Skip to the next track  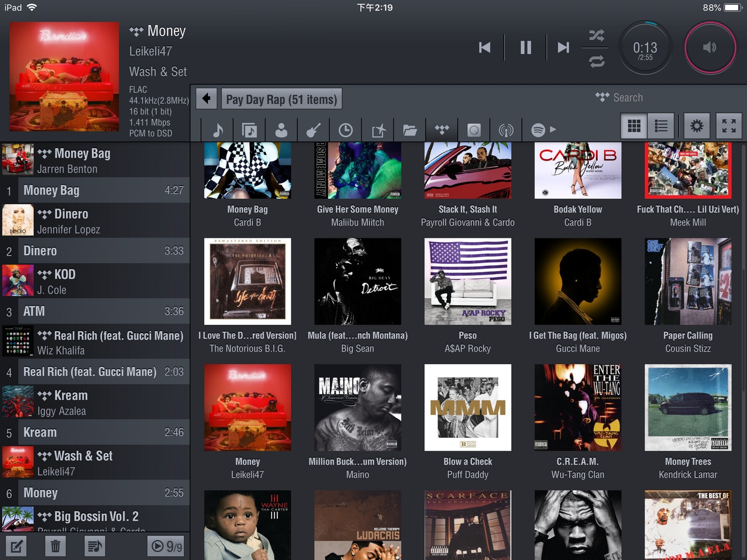coord(563,47)
